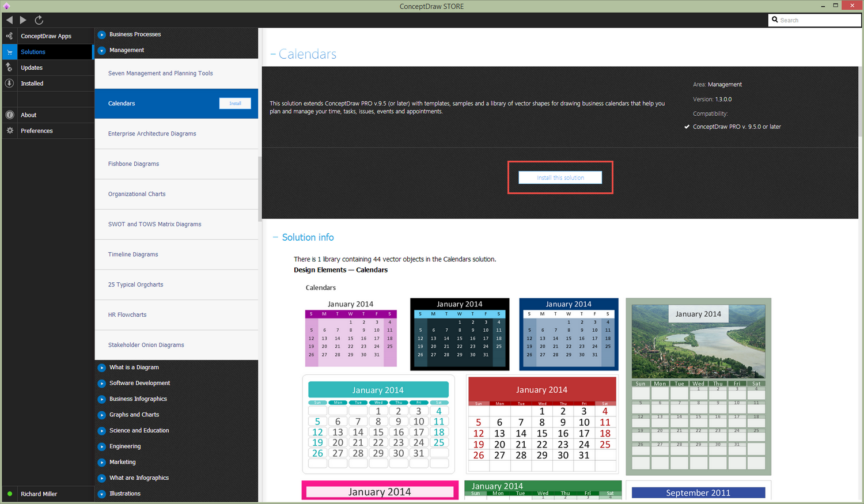Click the Preferences gear icon
The height and width of the screenshot is (504, 864).
[x=9, y=131]
